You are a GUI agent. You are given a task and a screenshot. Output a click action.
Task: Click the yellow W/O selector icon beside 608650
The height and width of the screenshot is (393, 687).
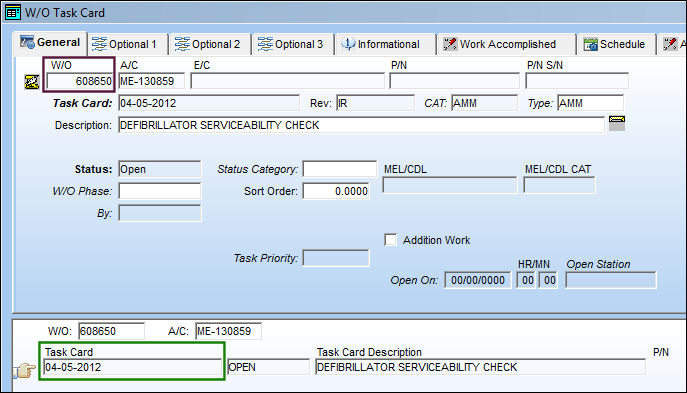click(x=32, y=82)
